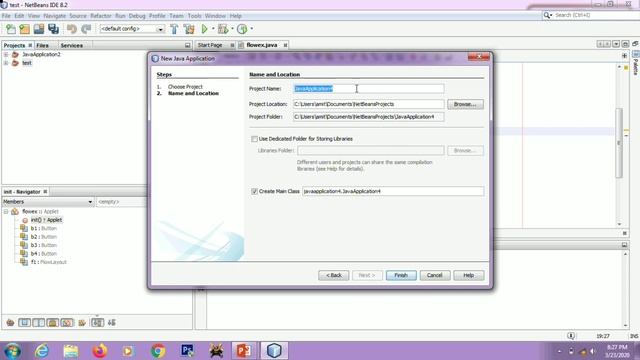Image resolution: width=640 pixels, height=360 pixels.
Task: Click the Redo toolbar icon
Action: coord(86,29)
